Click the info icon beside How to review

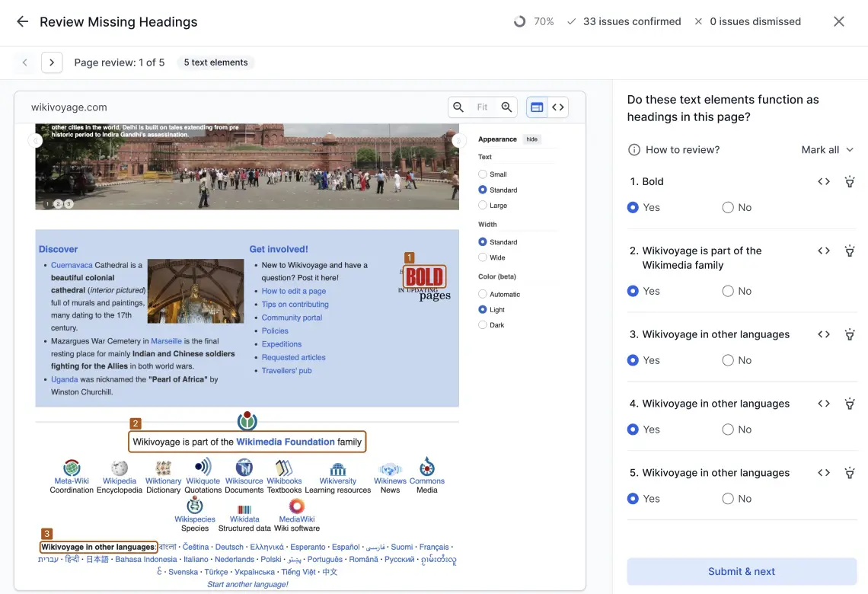click(634, 149)
